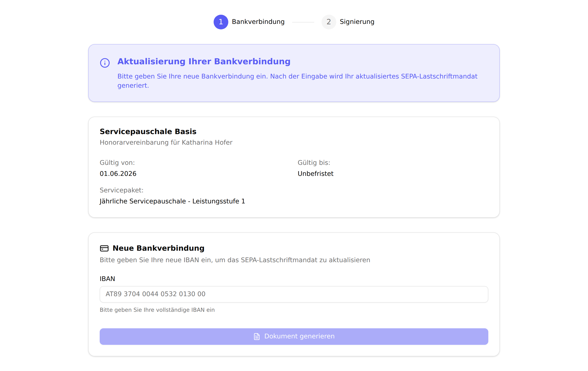
Task: Click the text Honorarvereinbarung für Katharina Hofer
Action: pos(166,142)
